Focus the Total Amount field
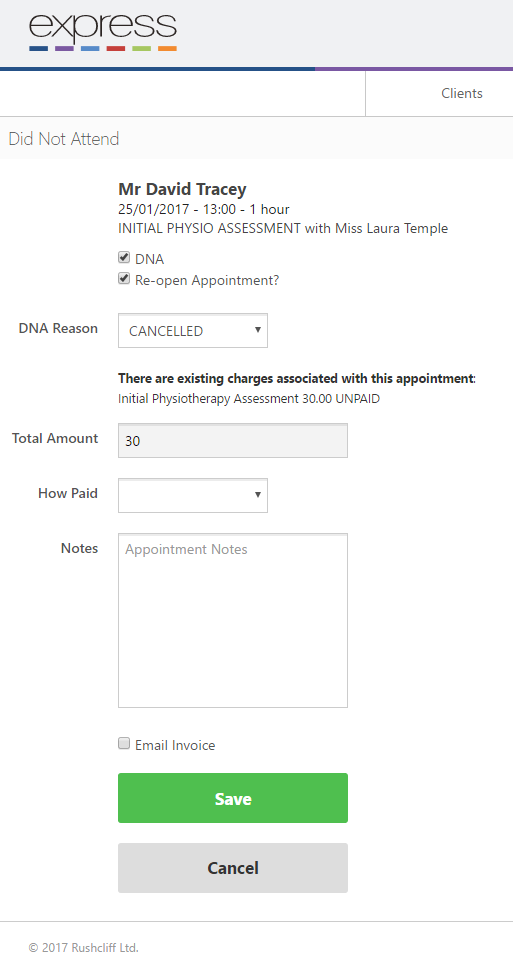 [233, 440]
